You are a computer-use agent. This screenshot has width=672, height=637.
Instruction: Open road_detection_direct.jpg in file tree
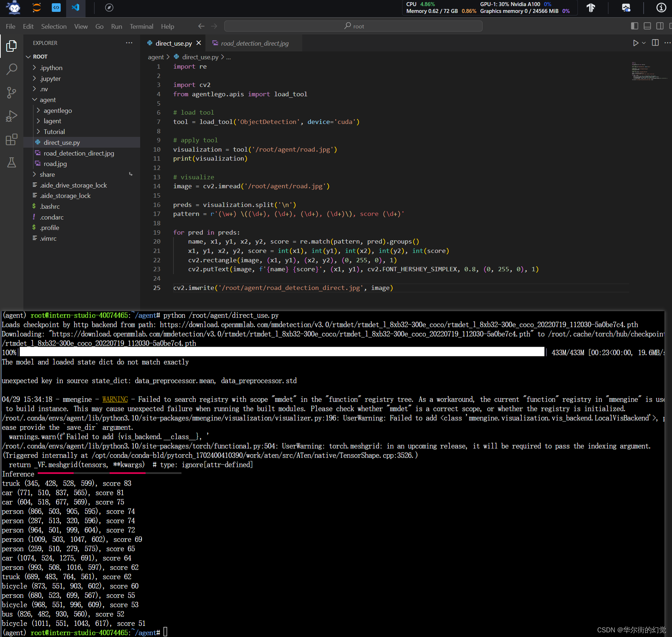(x=82, y=153)
